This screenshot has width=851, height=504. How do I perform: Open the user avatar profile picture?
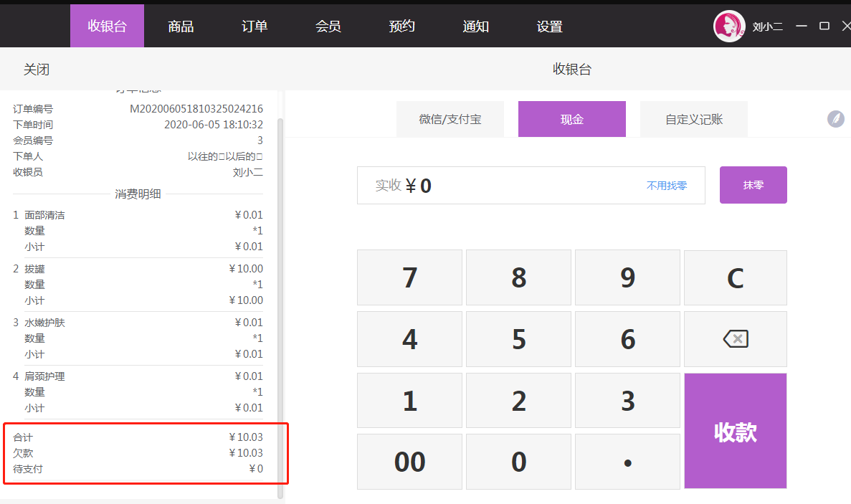729,27
